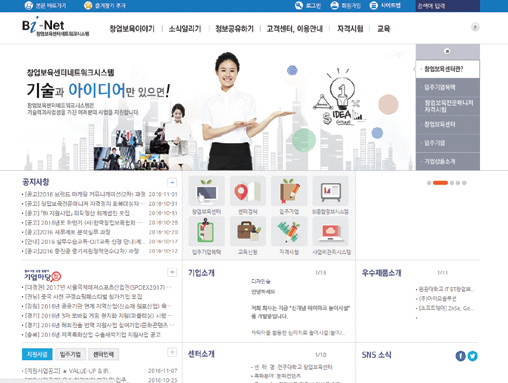Open the 정보공유하기 menu
The height and width of the screenshot is (383, 508).
pos(234,29)
